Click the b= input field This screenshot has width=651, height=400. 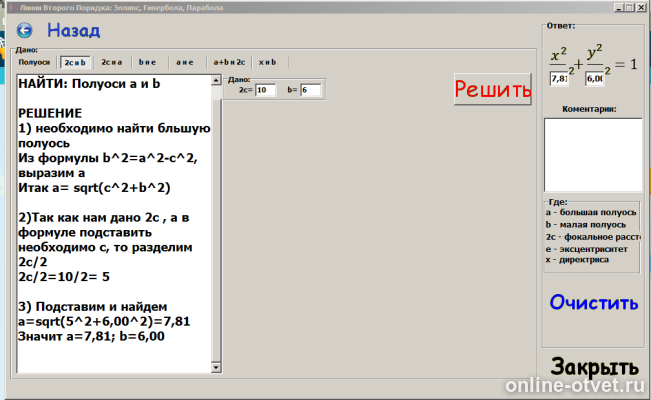coord(311,90)
